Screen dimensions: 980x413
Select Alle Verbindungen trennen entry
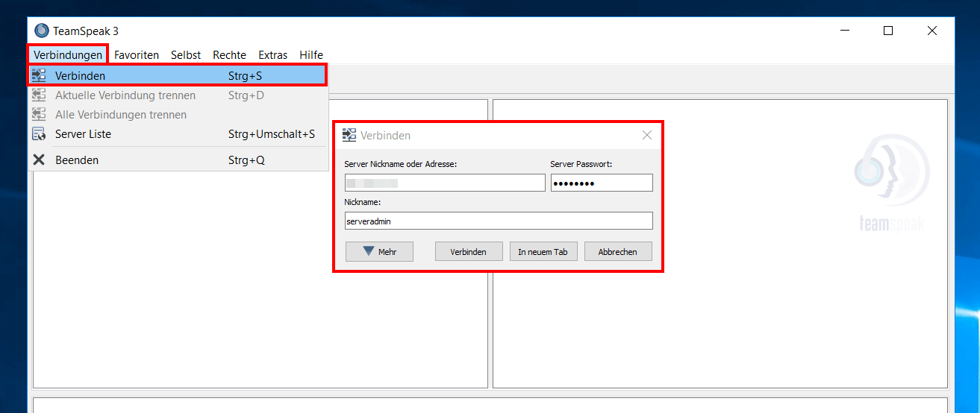point(178,114)
